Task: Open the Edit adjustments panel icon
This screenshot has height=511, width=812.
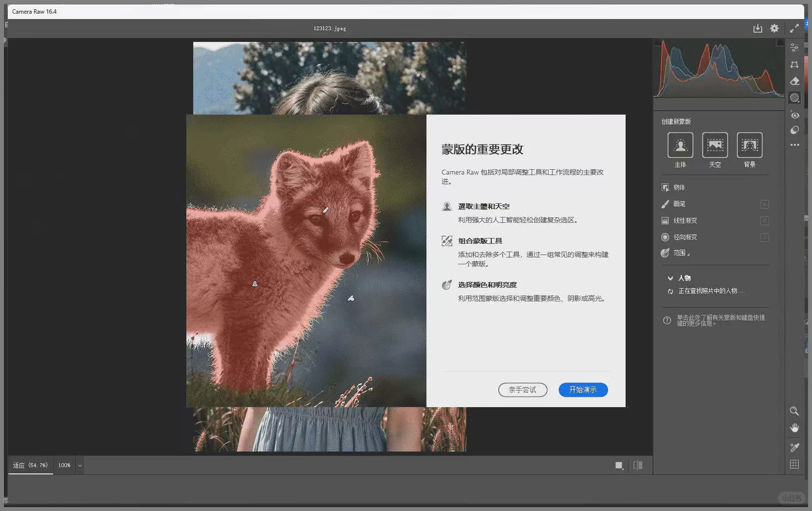Action: pyautogui.click(x=794, y=47)
